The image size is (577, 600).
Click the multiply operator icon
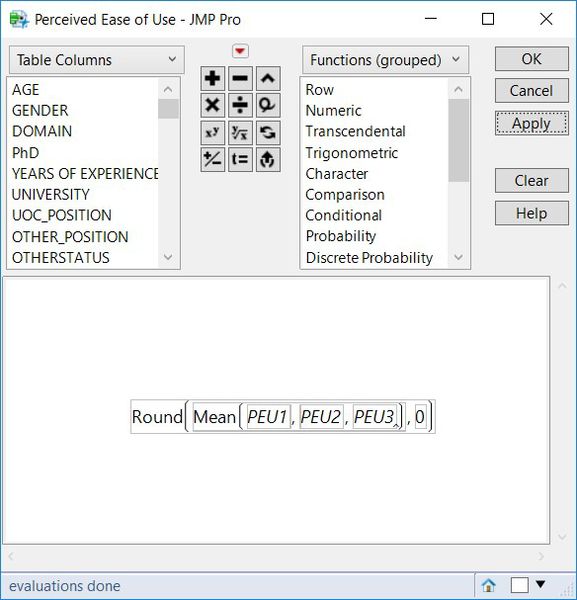[x=212, y=105]
